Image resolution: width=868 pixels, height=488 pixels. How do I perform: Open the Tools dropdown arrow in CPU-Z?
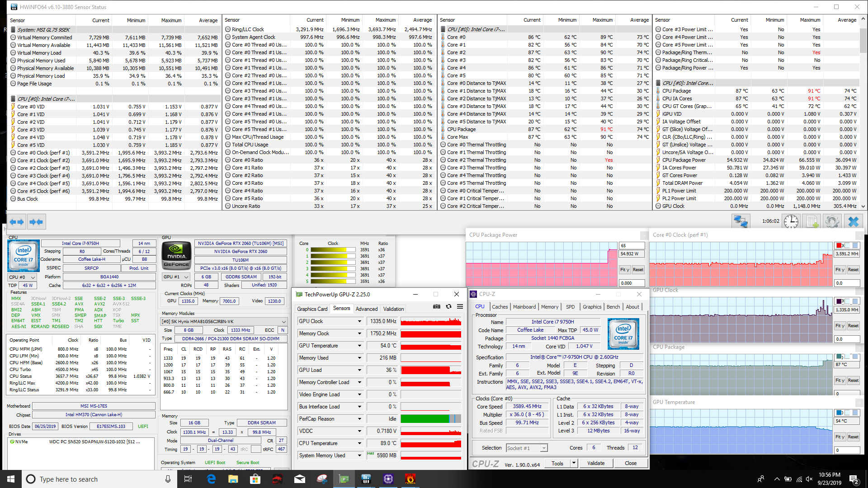point(574,463)
